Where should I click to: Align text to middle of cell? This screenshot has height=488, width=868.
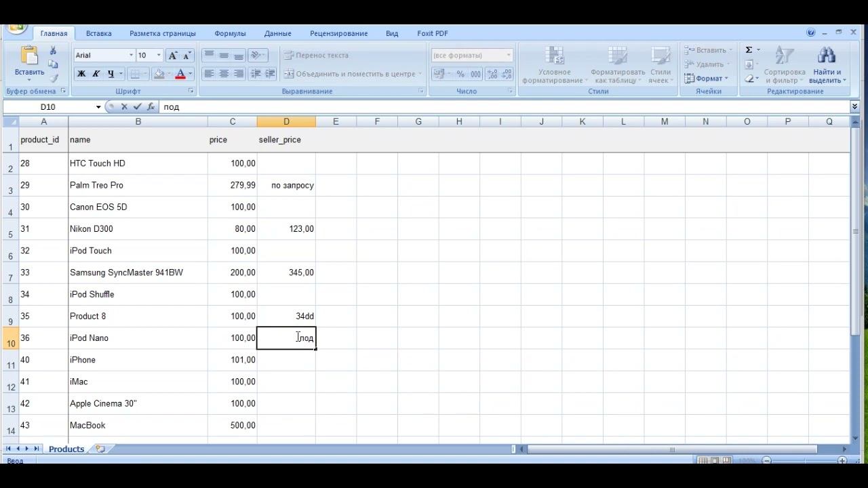(224, 56)
